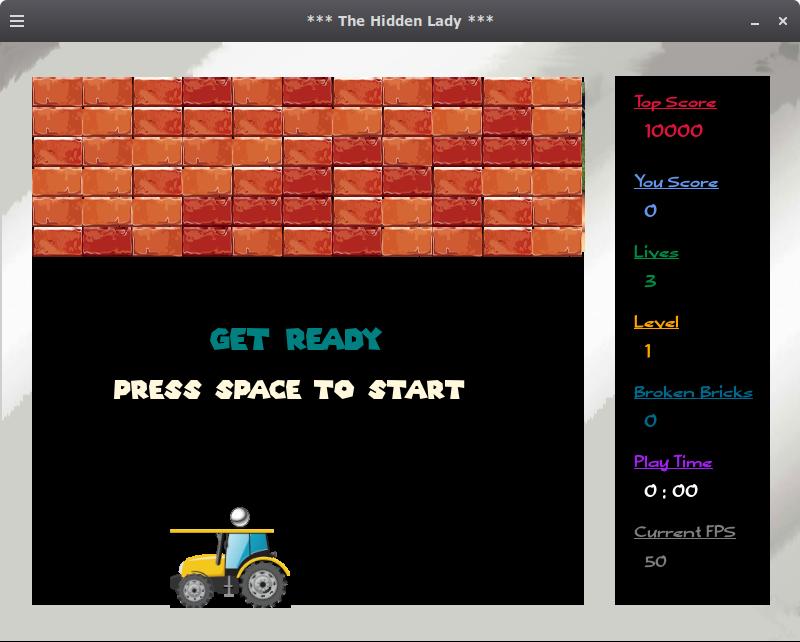
Task: Click the PRESS SPACE TO START text
Action: pos(288,390)
